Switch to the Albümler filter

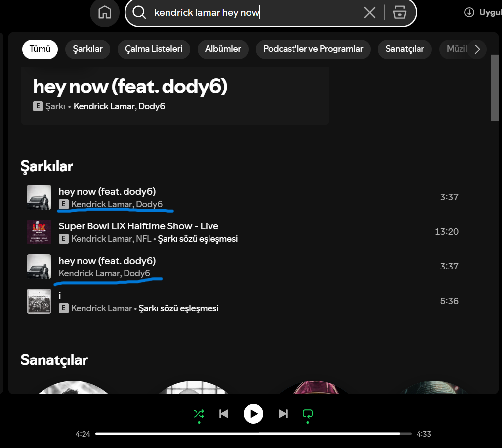(x=223, y=49)
